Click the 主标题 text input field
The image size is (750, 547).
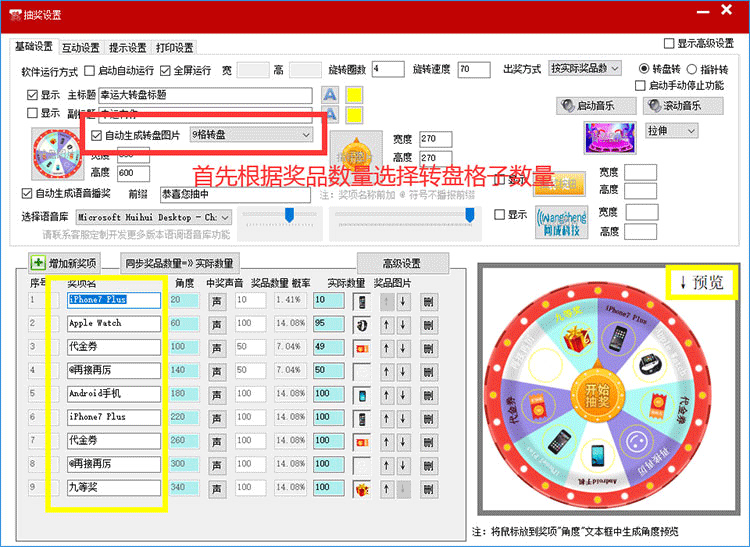pos(205,95)
